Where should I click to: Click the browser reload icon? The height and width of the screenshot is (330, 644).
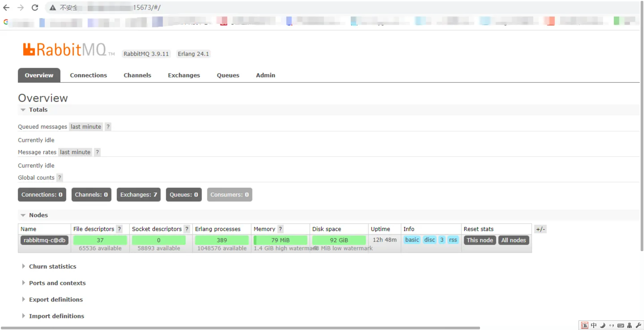[x=35, y=8]
